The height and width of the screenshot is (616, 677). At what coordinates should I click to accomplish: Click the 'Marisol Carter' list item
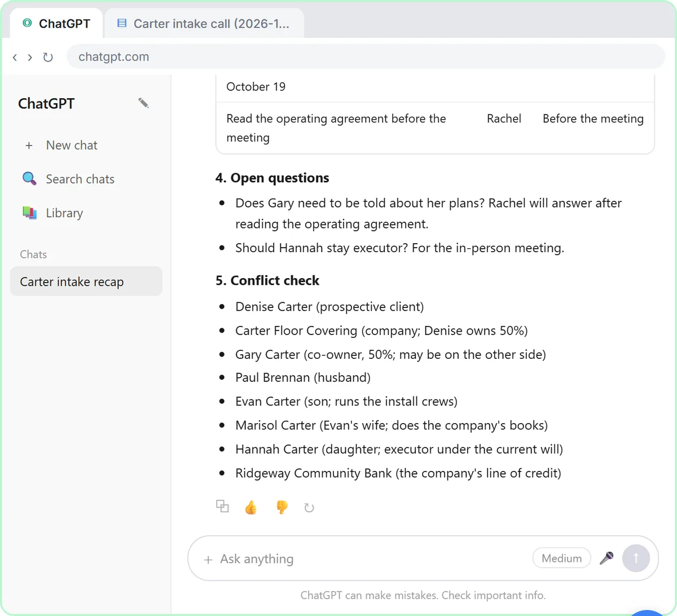[x=392, y=425]
